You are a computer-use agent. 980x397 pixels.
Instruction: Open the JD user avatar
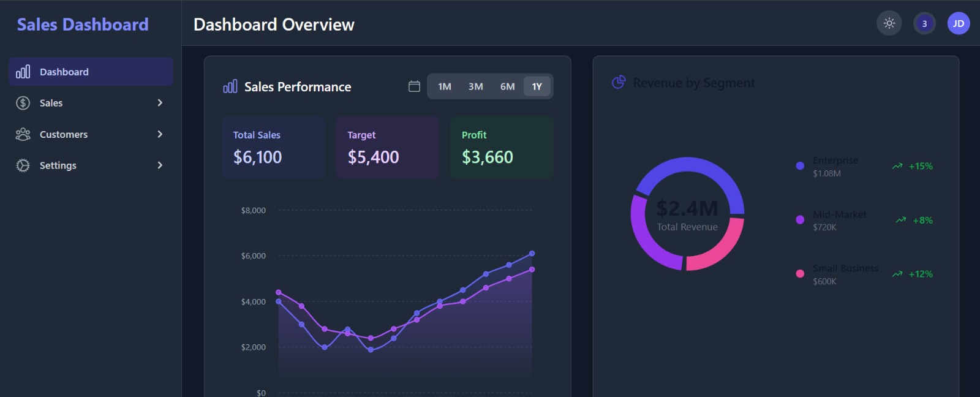tap(959, 24)
